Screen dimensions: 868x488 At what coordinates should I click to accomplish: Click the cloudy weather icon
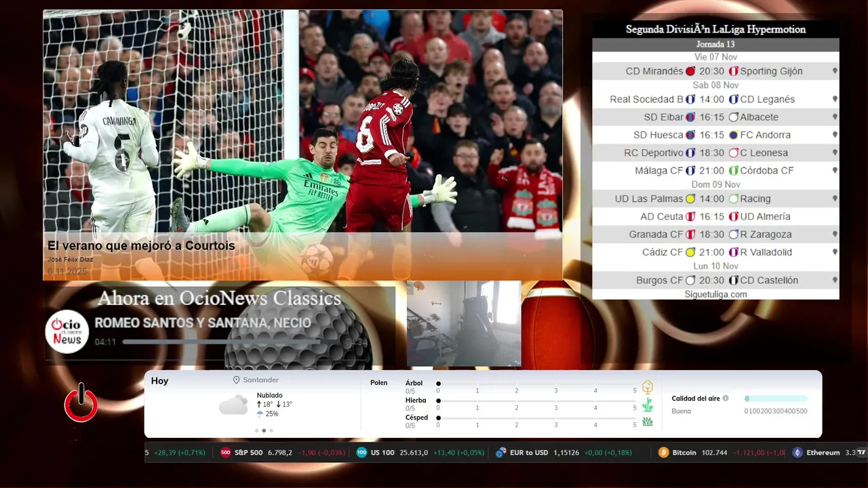click(x=233, y=405)
